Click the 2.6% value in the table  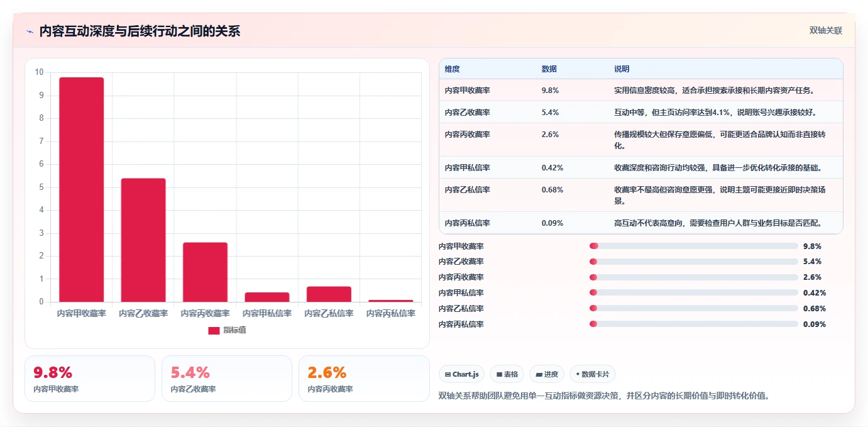point(550,135)
